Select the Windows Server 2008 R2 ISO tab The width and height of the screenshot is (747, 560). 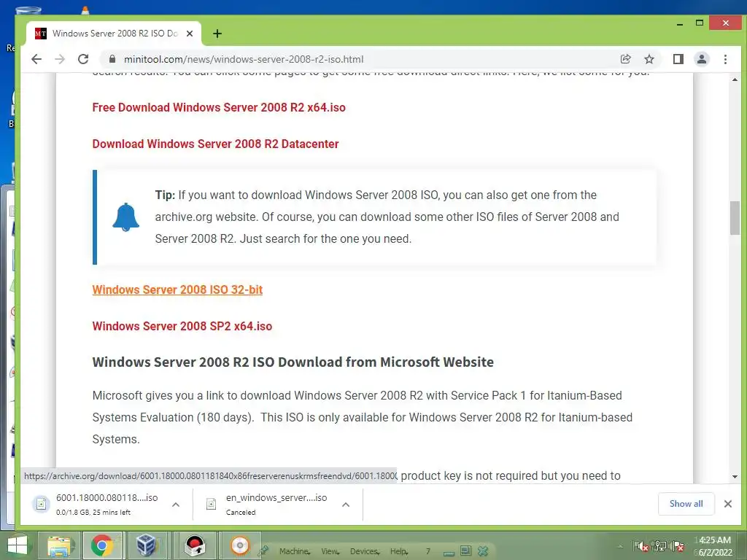(x=115, y=34)
